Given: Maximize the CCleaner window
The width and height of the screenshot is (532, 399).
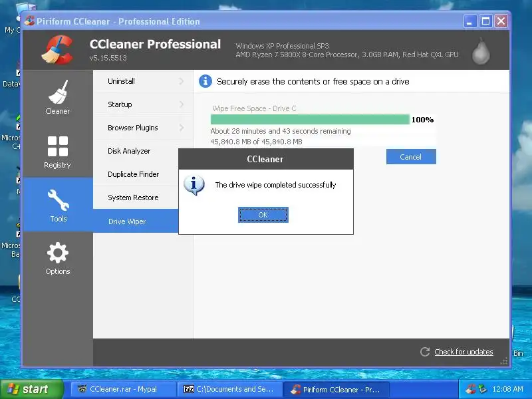Looking at the screenshot, I should [x=485, y=21].
